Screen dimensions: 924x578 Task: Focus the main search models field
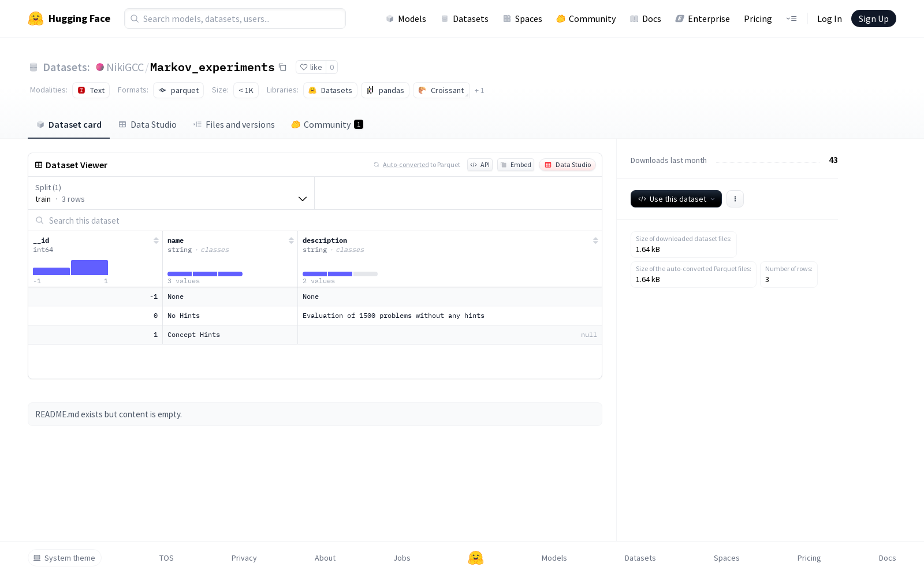point(235,18)
